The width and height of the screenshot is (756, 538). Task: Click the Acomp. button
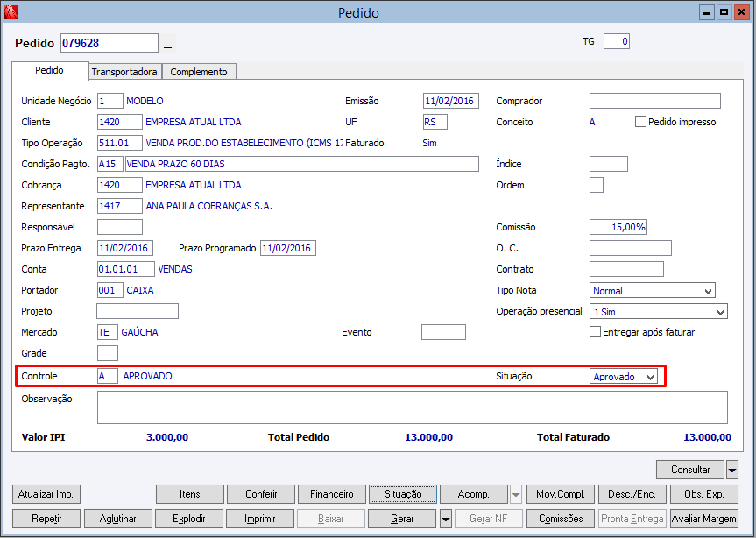tap(474, 494)
